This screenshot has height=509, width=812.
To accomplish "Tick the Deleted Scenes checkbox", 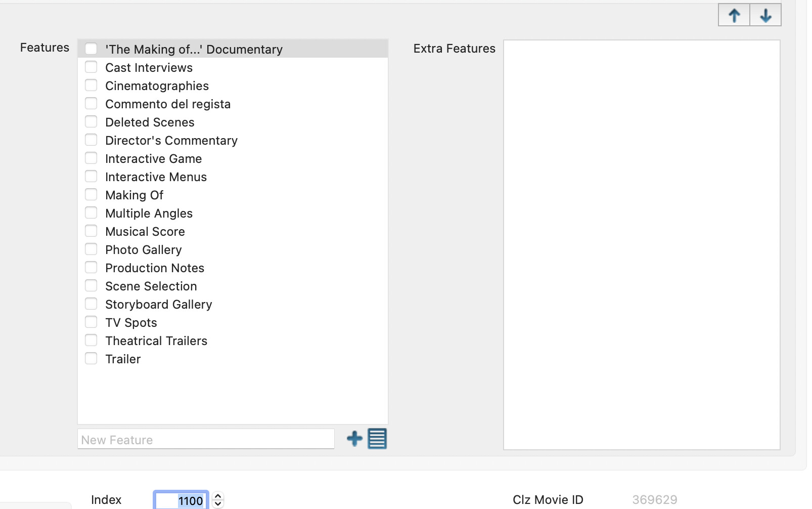I will 91,122.
